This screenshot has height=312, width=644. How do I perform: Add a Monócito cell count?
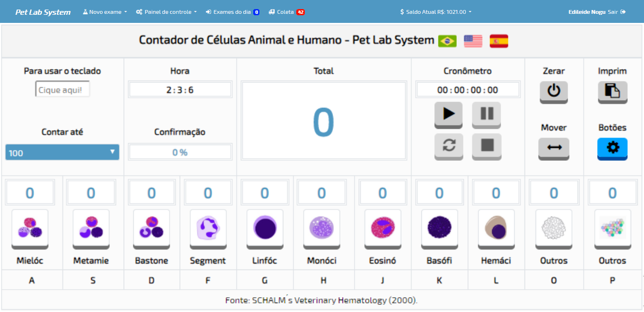click(x=322, y=228)
